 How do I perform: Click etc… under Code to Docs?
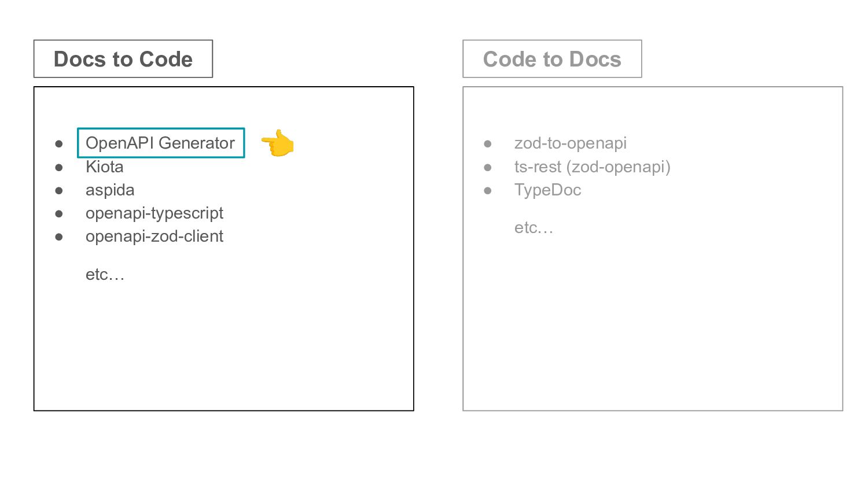click(x=534, y=228)
